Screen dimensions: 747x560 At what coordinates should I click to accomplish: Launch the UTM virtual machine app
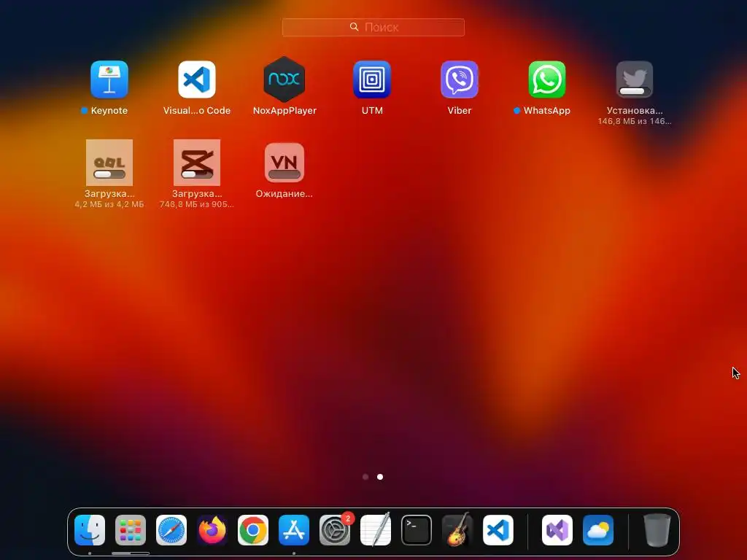[x=372, y=79]
